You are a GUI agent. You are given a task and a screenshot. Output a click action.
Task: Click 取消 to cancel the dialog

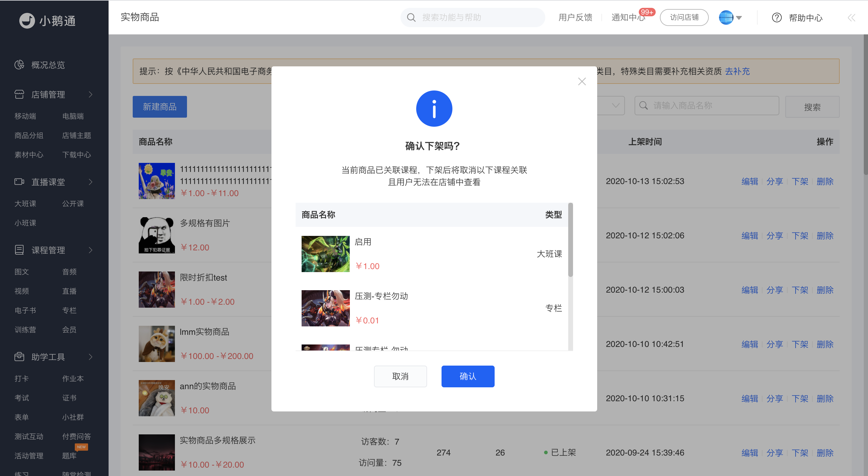[x=400, y=376]
